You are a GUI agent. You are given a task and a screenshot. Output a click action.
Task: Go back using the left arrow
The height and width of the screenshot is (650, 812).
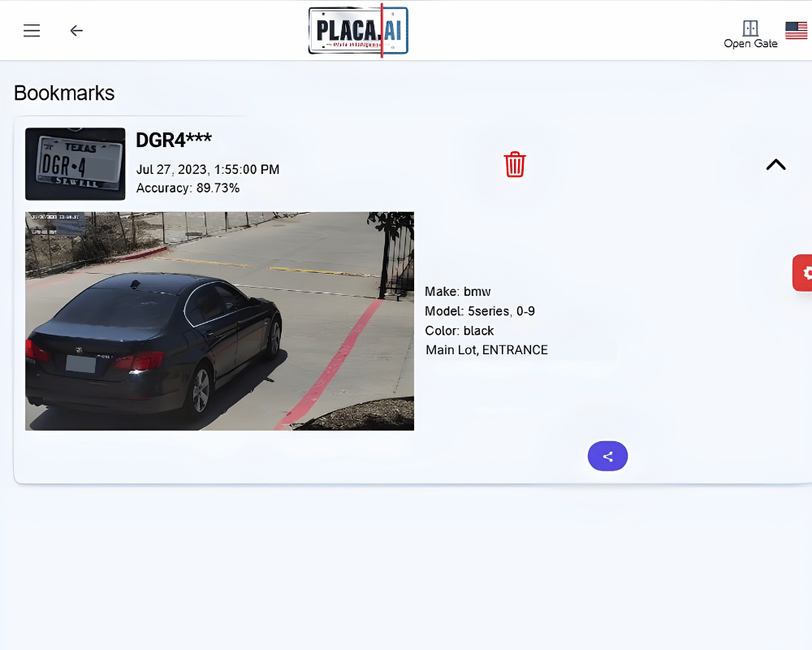pos(76,31)
